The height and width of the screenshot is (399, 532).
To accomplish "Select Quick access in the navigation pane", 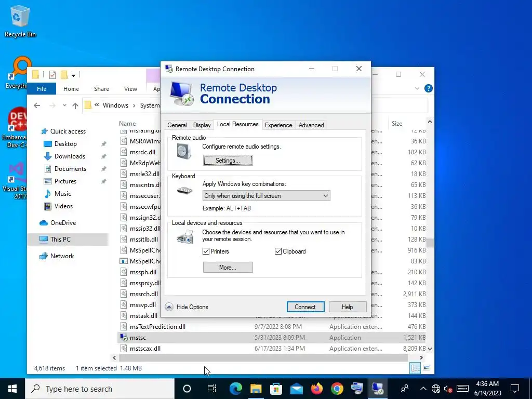I will point(68,131).
